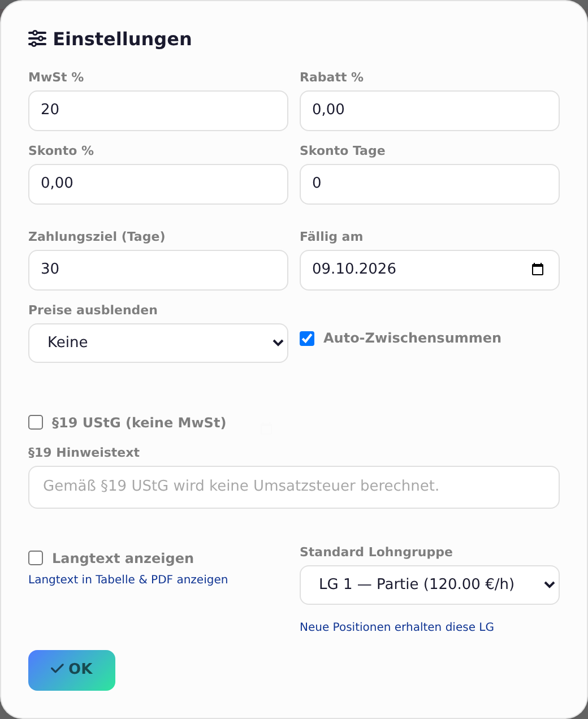Click the 'Neue Positionen erhalten diese LG' hint
This screenshot has height=719, width=588.
pyautogui.click(x=397, y=627)
